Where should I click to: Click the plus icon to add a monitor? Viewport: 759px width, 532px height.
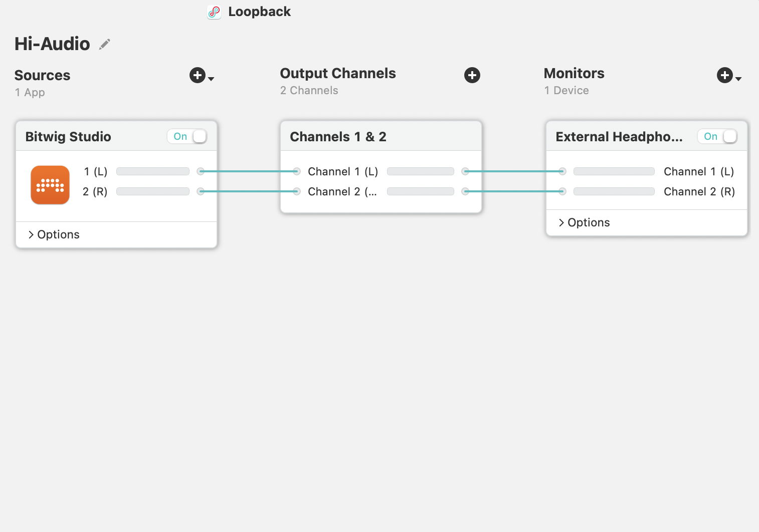(724, 75)
